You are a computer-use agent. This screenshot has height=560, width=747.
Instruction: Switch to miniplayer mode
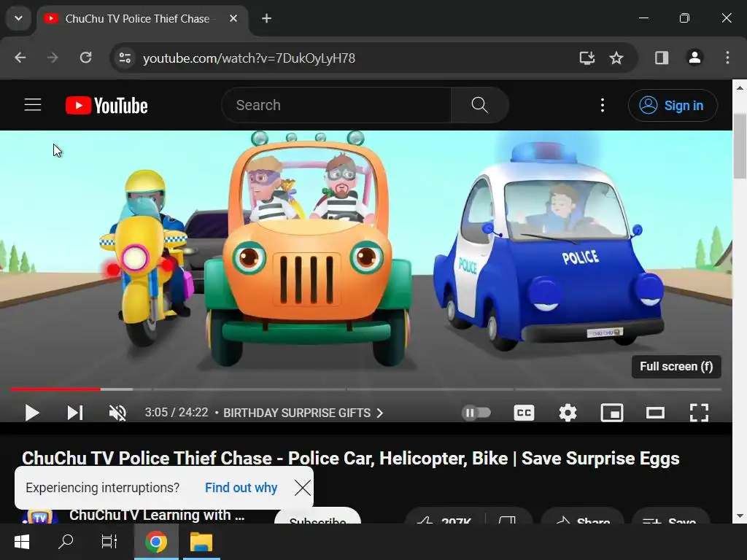click(612, 413)
